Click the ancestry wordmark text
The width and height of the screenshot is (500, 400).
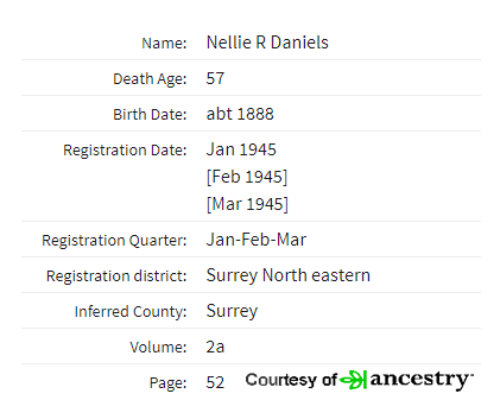422,380
